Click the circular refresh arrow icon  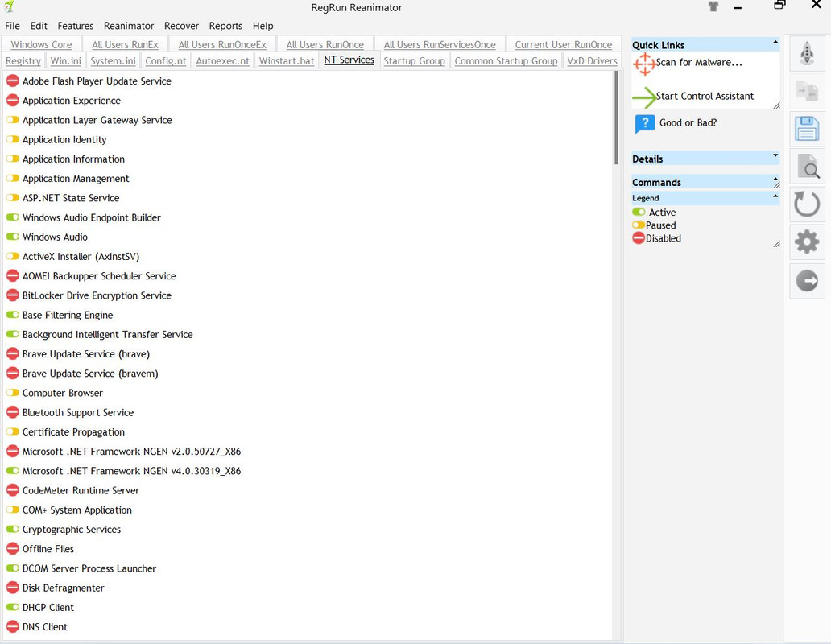coord(807,204)
